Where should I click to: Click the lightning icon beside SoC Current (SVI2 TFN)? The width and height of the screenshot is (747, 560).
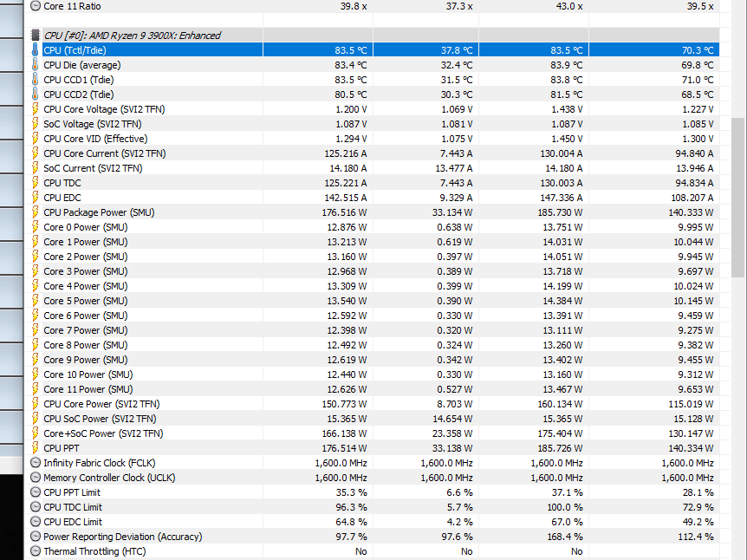coord(35,168)
